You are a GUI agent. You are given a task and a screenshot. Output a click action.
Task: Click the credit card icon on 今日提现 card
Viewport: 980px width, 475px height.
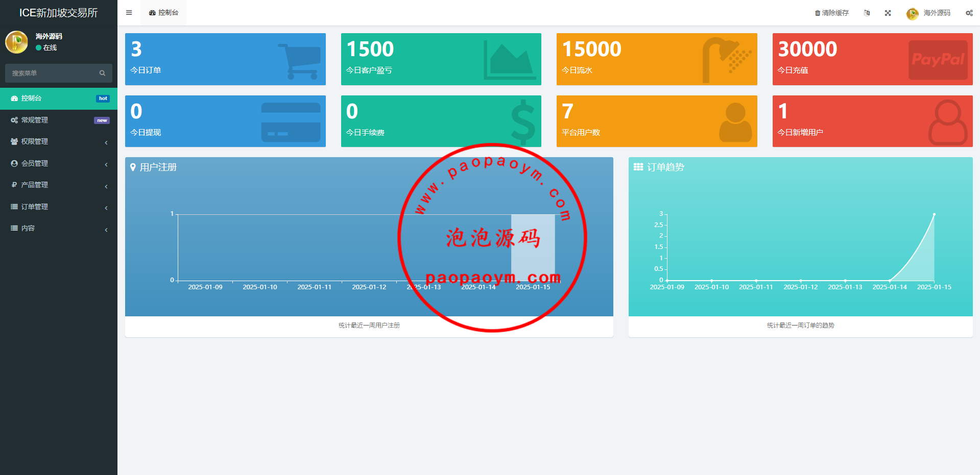pyautogui.click(x=291, y=122)
